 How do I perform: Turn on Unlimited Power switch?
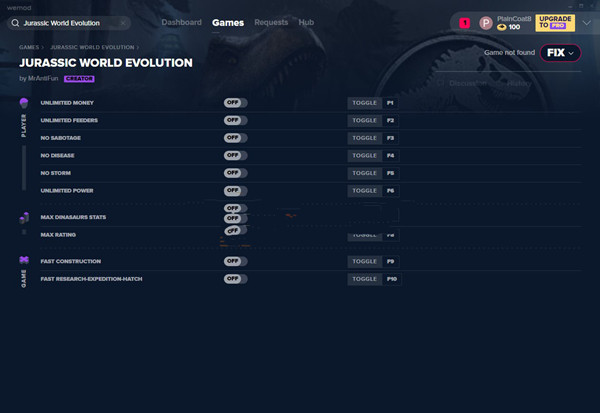pos(235,191)
